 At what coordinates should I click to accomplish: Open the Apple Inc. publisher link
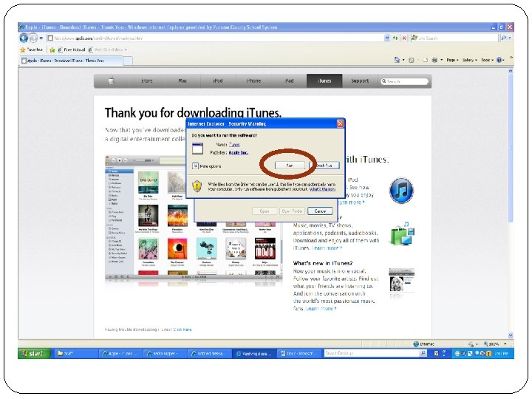(x=238, y=153)
